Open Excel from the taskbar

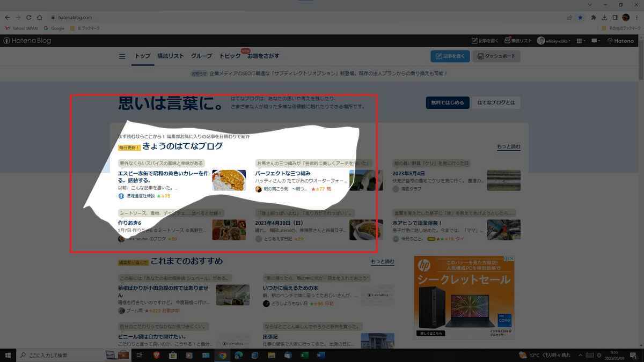click(304, 355)
